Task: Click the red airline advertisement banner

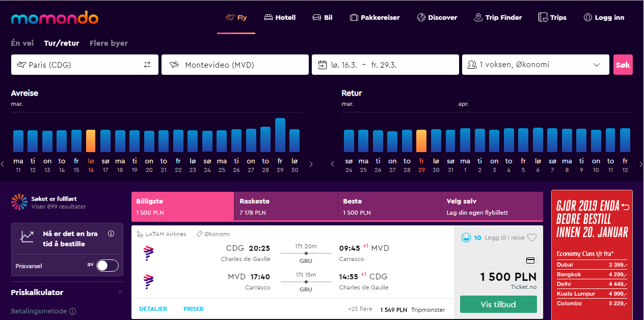Action: (x=592, y=255)
